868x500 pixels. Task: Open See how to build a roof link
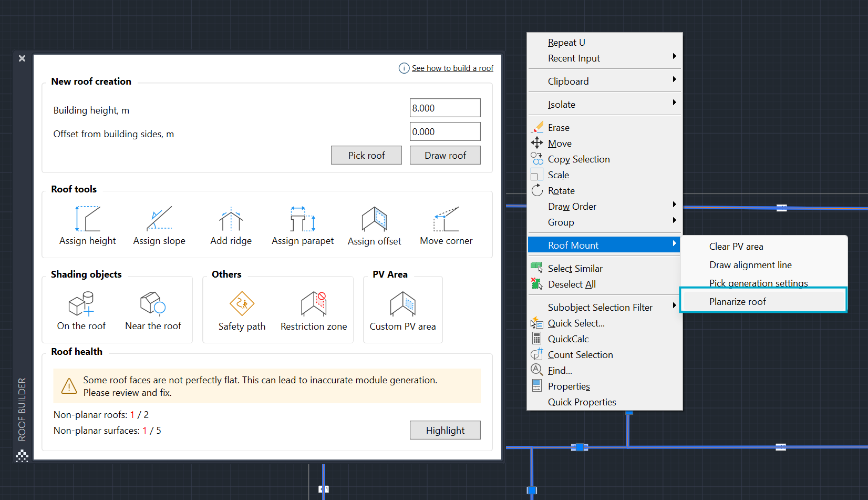(x=452, y=68)
